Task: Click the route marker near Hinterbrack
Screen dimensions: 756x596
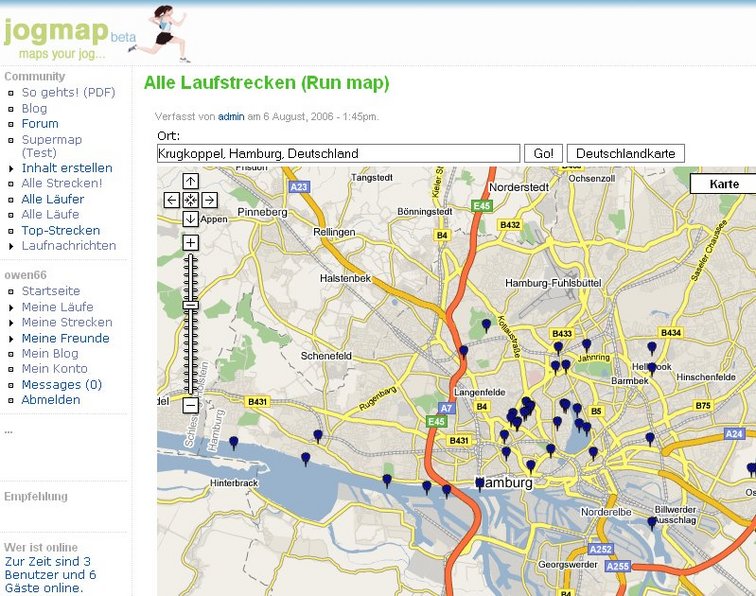Action: pos(234,443)
